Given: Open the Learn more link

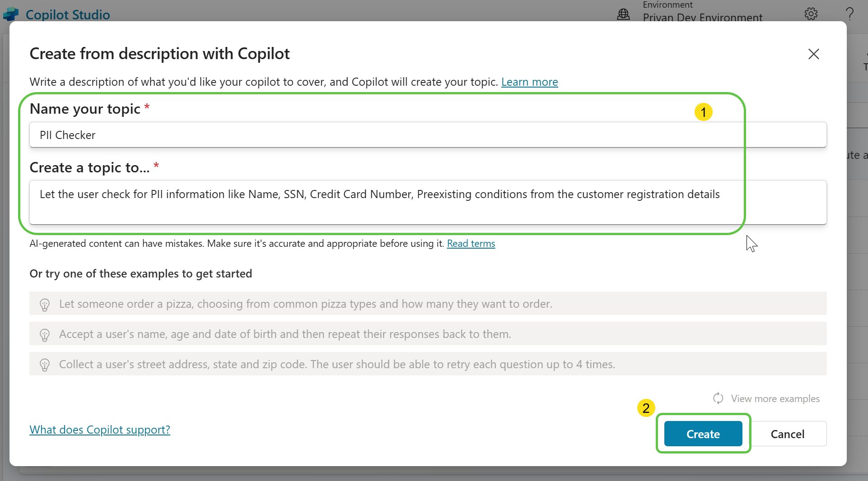Looking at the screenshot, I should [x=529, y=82].
